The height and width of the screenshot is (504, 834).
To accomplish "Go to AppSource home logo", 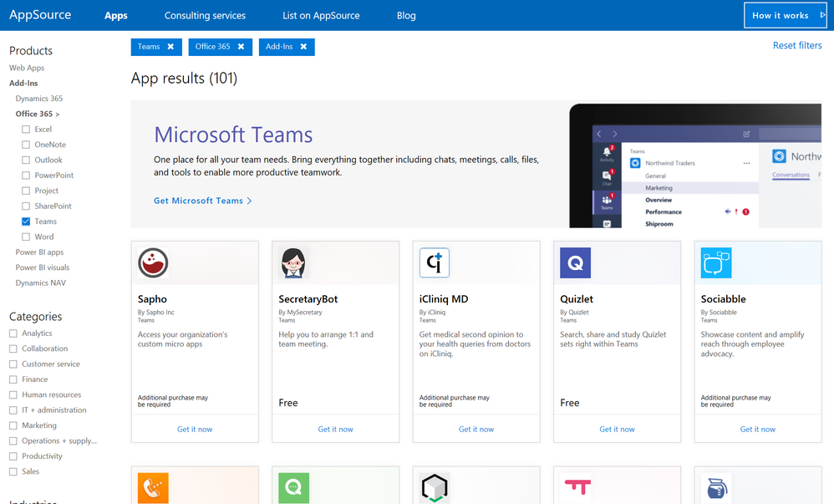I will [x=40, y=15].
